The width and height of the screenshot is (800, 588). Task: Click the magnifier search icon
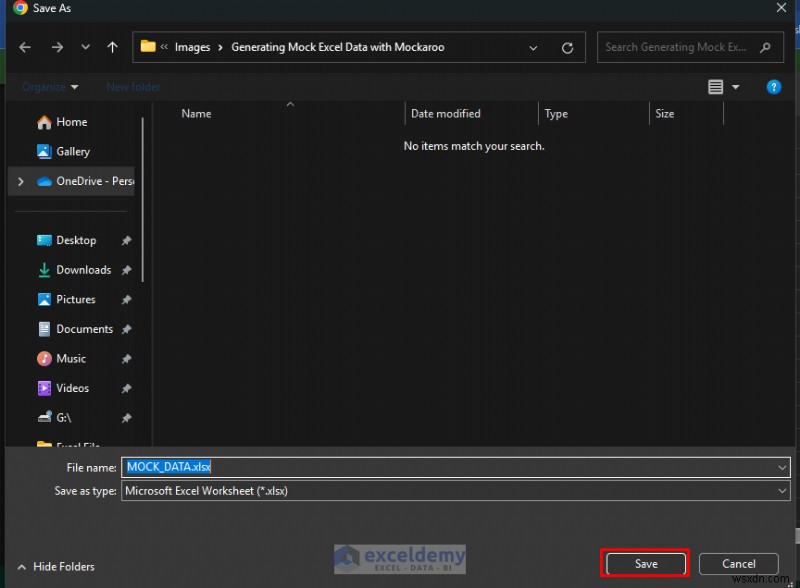(x=765, y=47)
